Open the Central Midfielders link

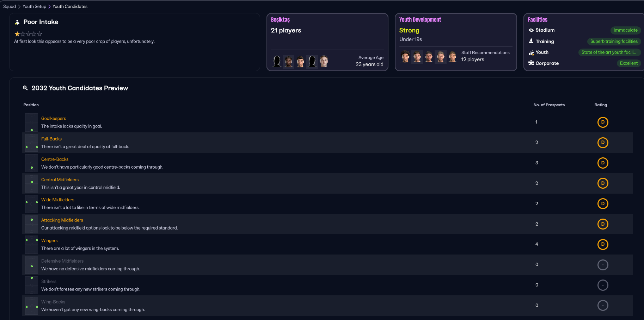60,180
